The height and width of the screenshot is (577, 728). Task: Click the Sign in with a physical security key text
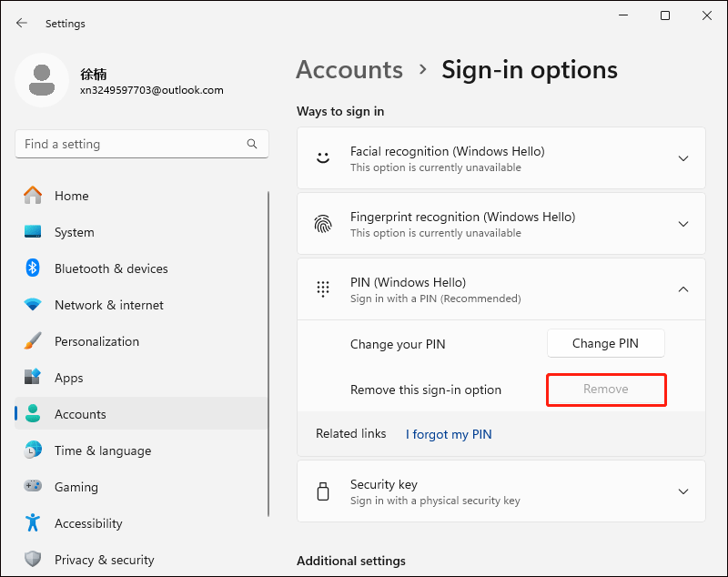pyautogui.click(x=435, y=501)
